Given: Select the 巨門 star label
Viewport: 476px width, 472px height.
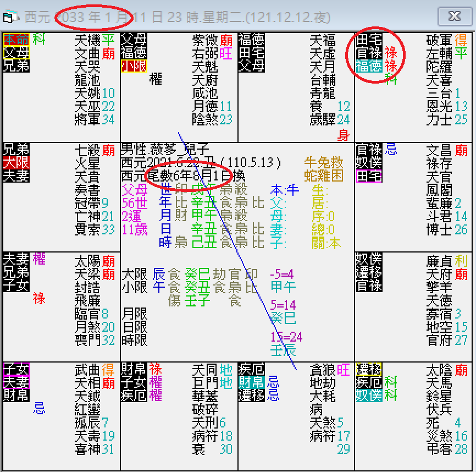Looking at the screenshot, I should (205, 383).
